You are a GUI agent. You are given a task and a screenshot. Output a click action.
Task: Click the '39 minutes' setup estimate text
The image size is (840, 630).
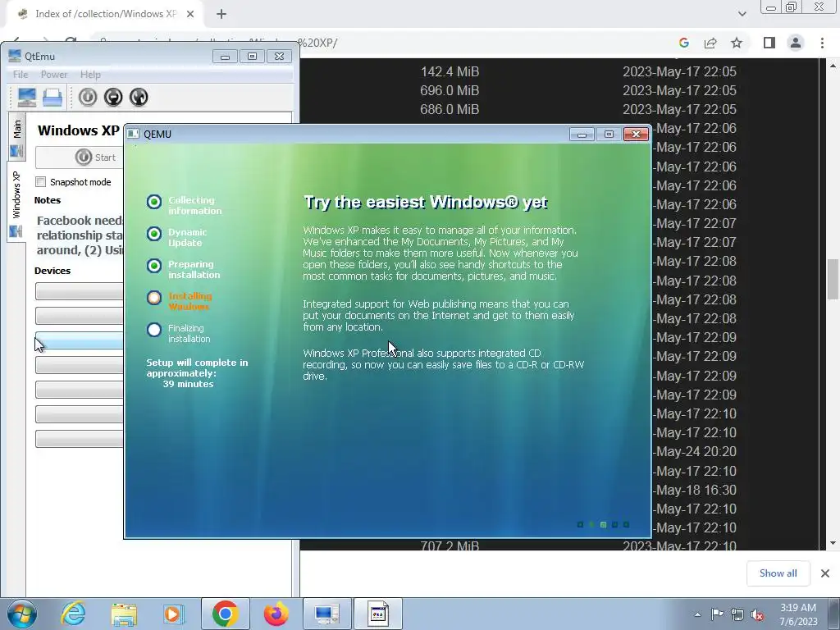[x=188, y=384]
